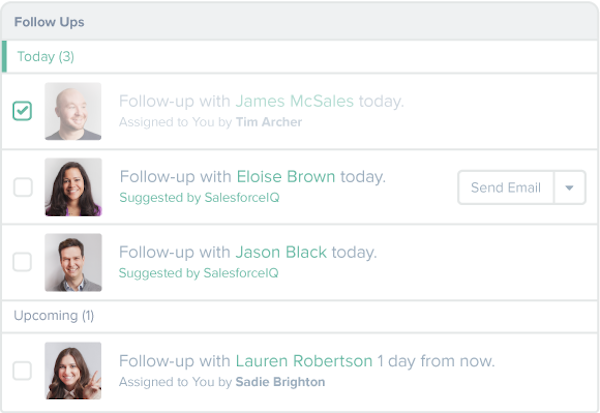View Lauren Robertson's avatar photo
600x413 pixels.
coord(73,371)
